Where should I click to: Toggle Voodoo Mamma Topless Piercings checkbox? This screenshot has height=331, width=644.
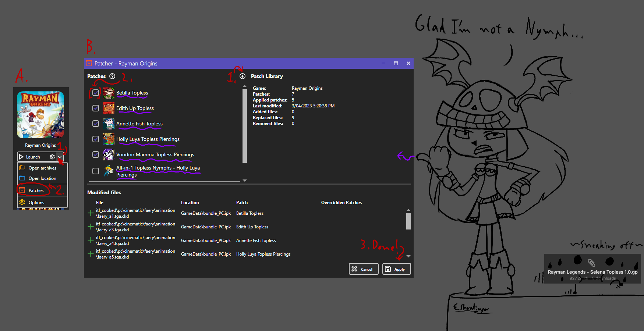96,154
